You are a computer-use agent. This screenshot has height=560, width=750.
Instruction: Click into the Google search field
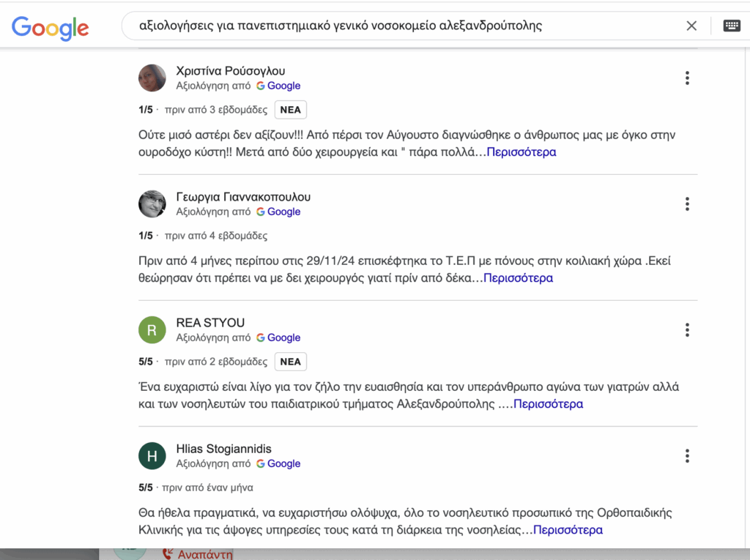403,26
